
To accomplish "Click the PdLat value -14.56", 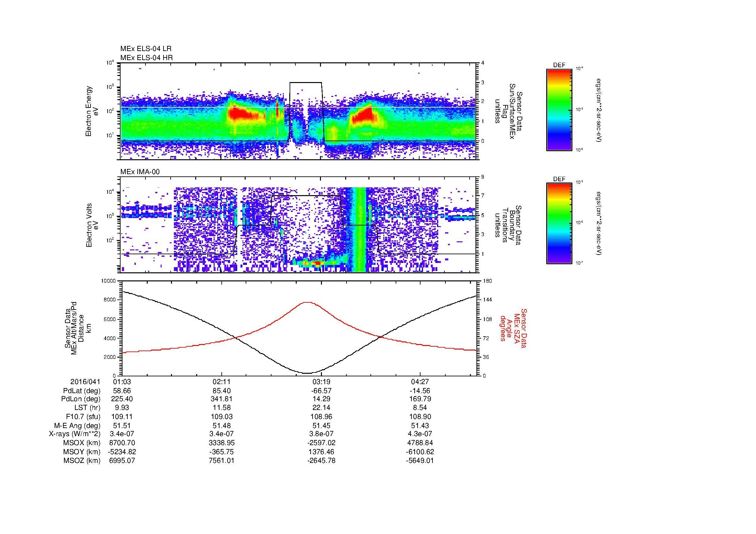I will pyautogui.click(x=420, y=391).
